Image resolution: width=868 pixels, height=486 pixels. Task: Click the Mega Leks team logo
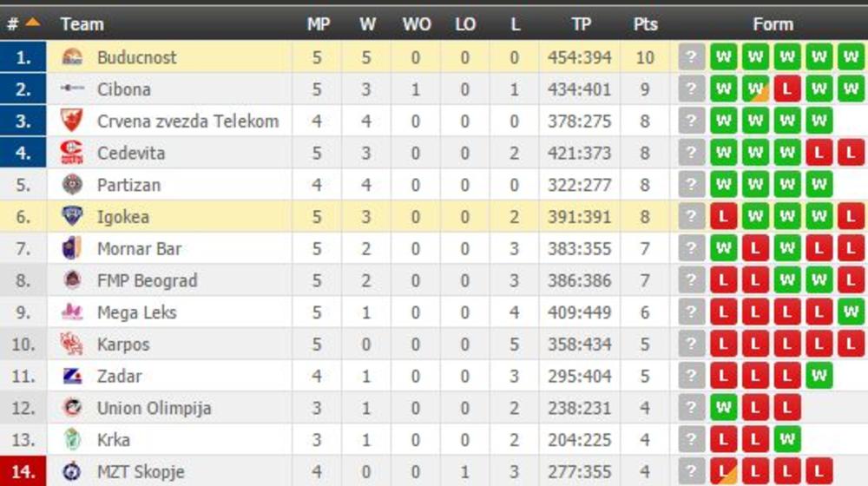coord(72,312)
